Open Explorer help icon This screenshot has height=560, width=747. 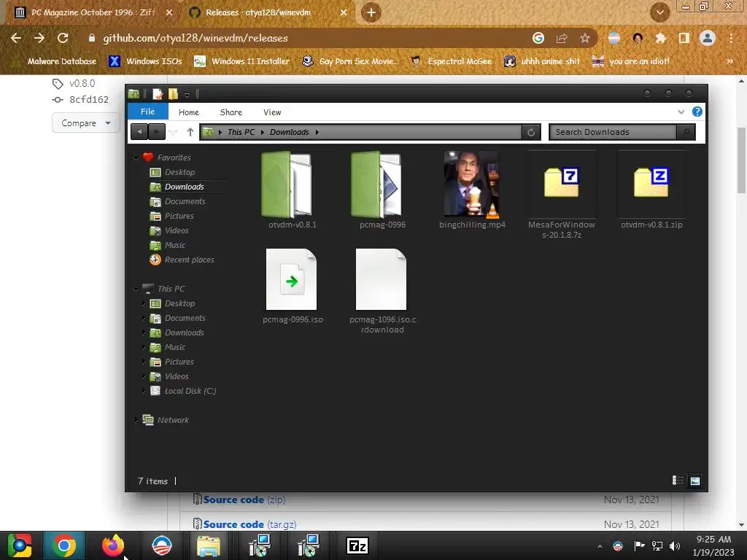tap(697, 112)
